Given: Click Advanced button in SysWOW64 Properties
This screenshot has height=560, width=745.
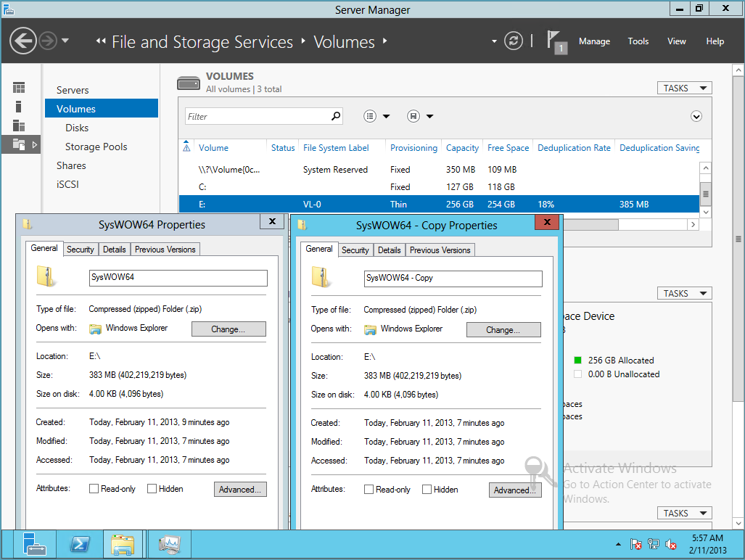Looking at the screenshot, I should pos(240,490).
